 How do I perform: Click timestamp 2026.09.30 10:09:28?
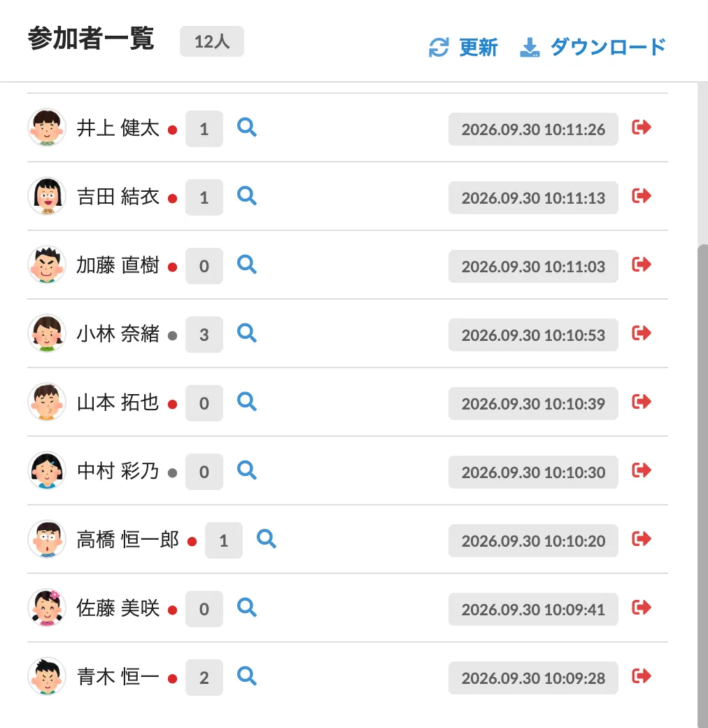click(533, 678)
